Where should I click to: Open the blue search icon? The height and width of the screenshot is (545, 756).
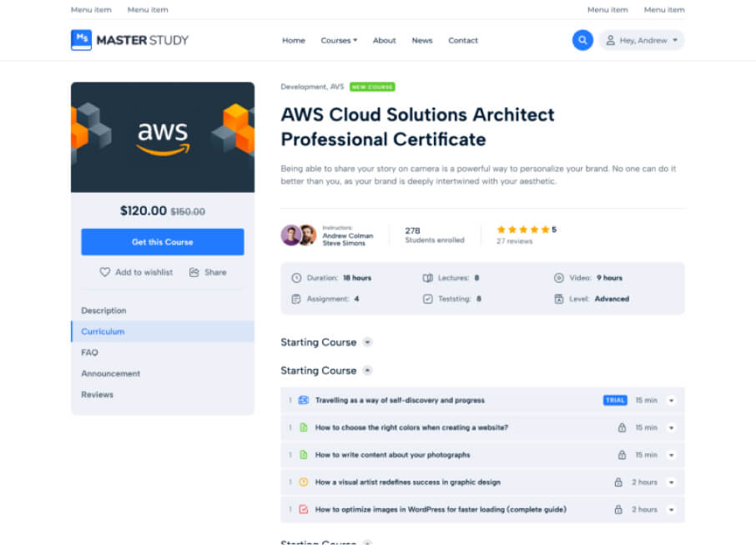582,40
